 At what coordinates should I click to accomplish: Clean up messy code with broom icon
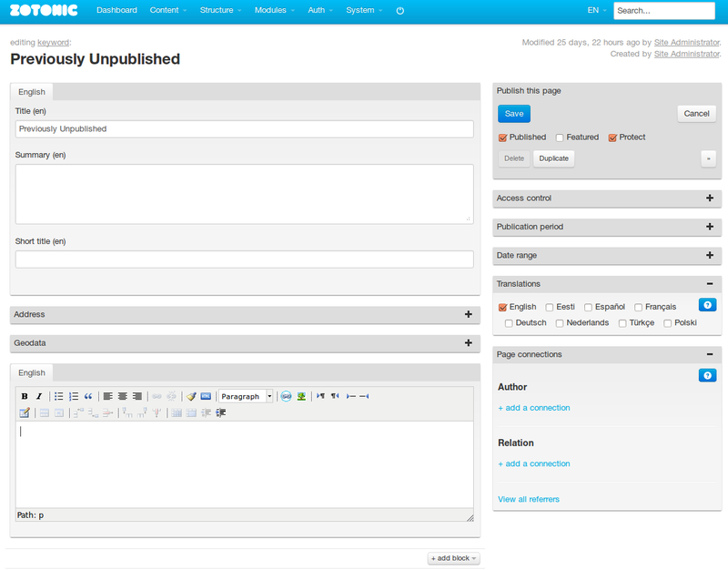pos(191,396)
